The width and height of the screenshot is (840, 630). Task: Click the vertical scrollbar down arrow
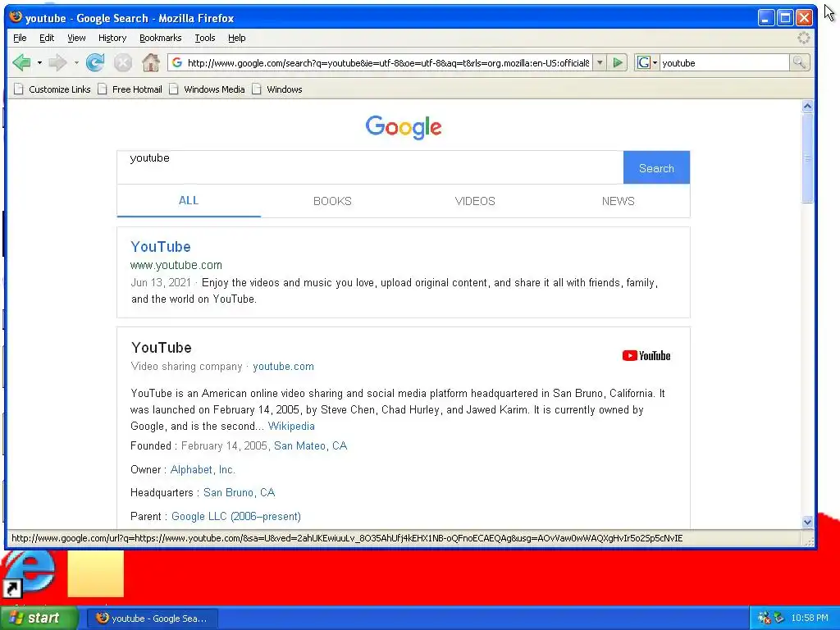807,522
